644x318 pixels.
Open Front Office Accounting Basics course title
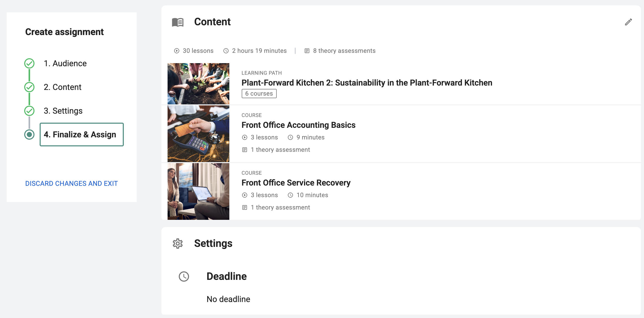click(x=298, y=125)
